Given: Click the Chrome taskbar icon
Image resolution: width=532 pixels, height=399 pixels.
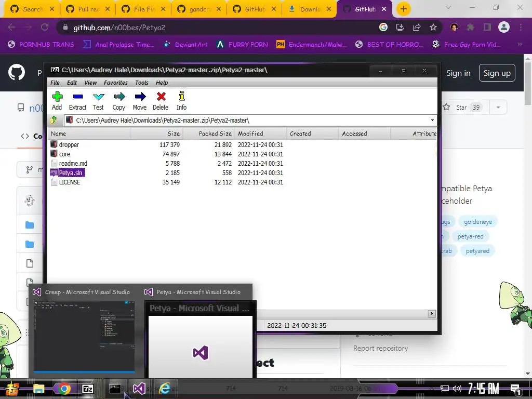Looking at the screenshot, I should (x=64, y=389).
